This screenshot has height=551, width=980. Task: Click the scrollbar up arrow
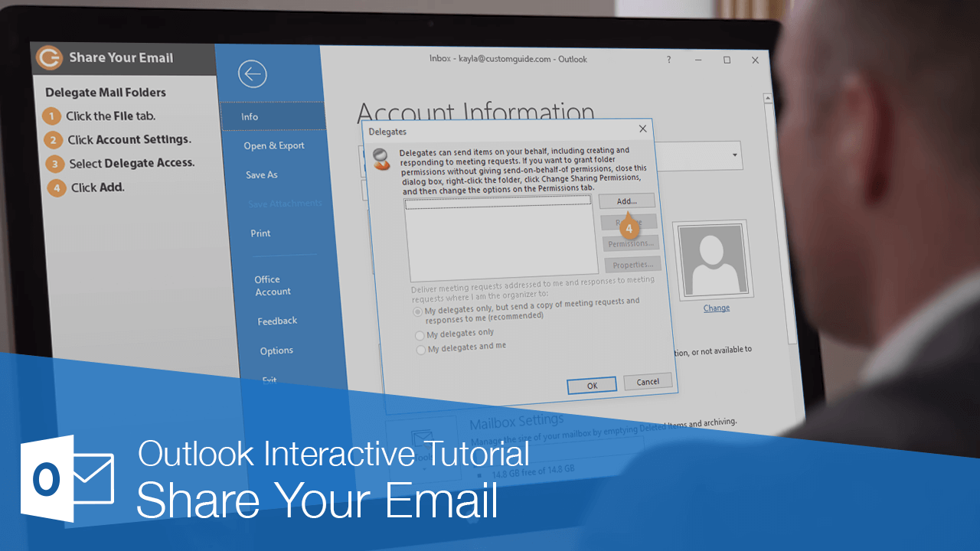[x=768, y=98]
